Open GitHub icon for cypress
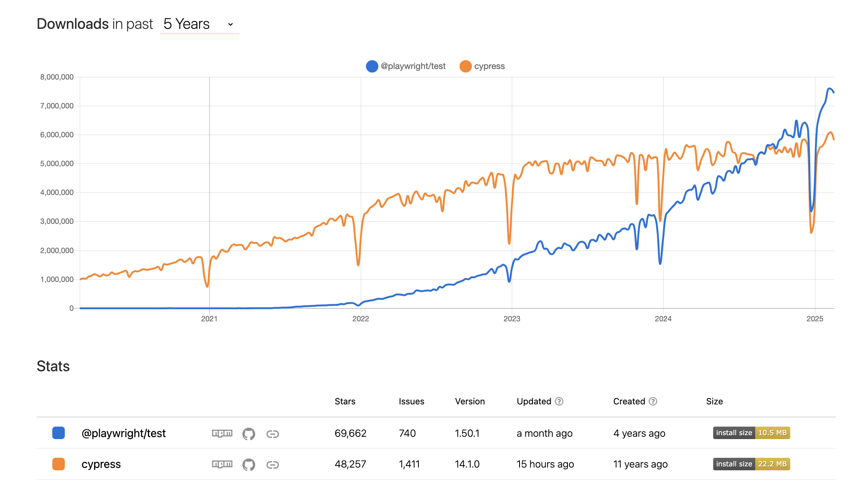Viewport: 868px width, 489px height. click(x=249, y=464)
